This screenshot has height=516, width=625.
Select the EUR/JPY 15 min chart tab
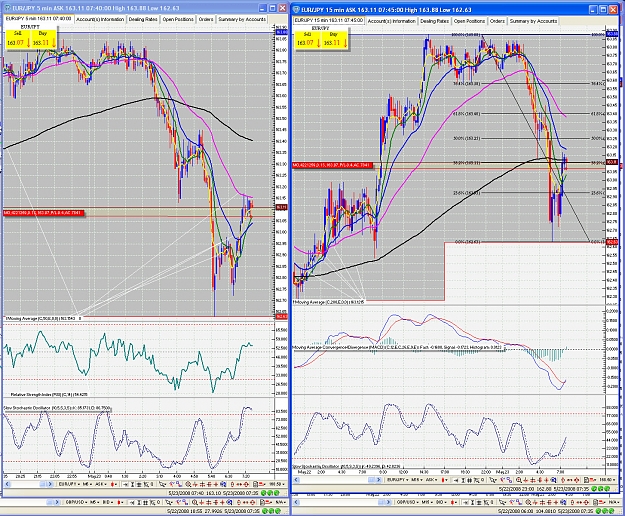[x=329, y=20]
